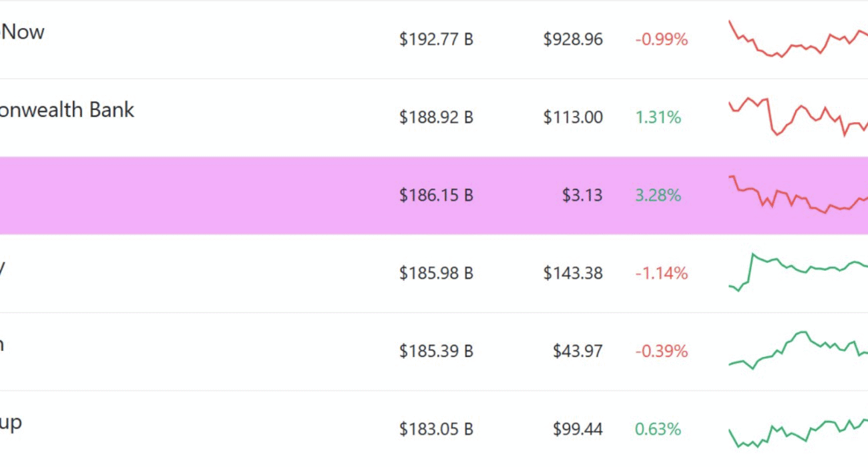
Task: Click the $186.15 B market cap in the highlighted row
Action: 436,195
